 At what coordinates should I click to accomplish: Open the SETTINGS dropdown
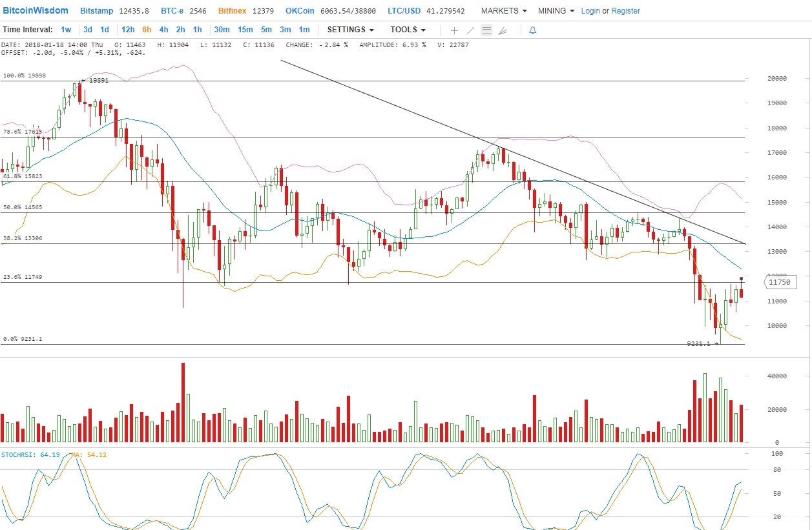[x=350, y=30]
